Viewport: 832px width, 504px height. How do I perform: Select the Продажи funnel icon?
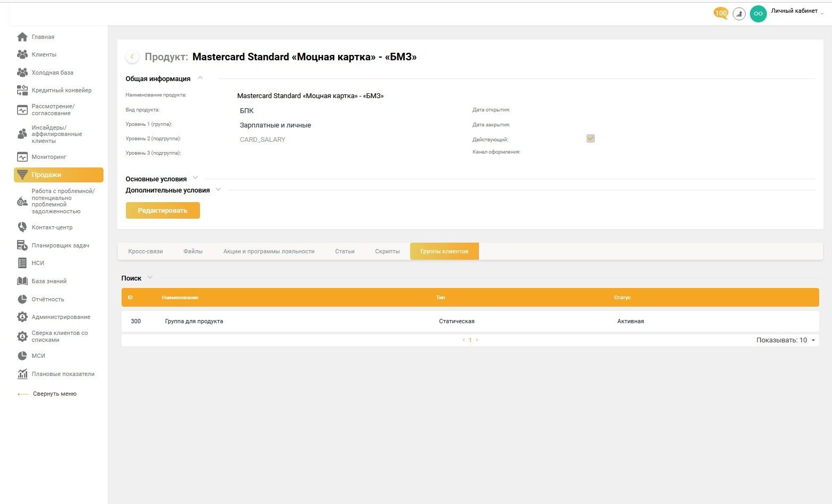(x=22, y=175)
